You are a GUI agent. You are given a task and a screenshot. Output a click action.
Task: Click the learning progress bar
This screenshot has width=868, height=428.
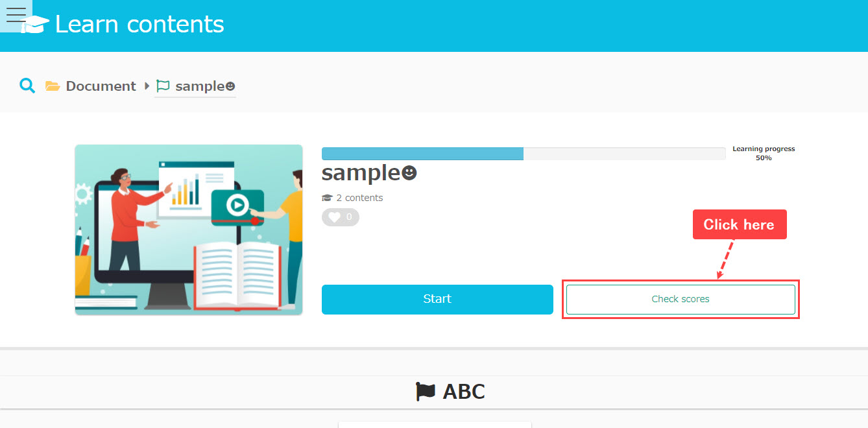tap(523, 154)
